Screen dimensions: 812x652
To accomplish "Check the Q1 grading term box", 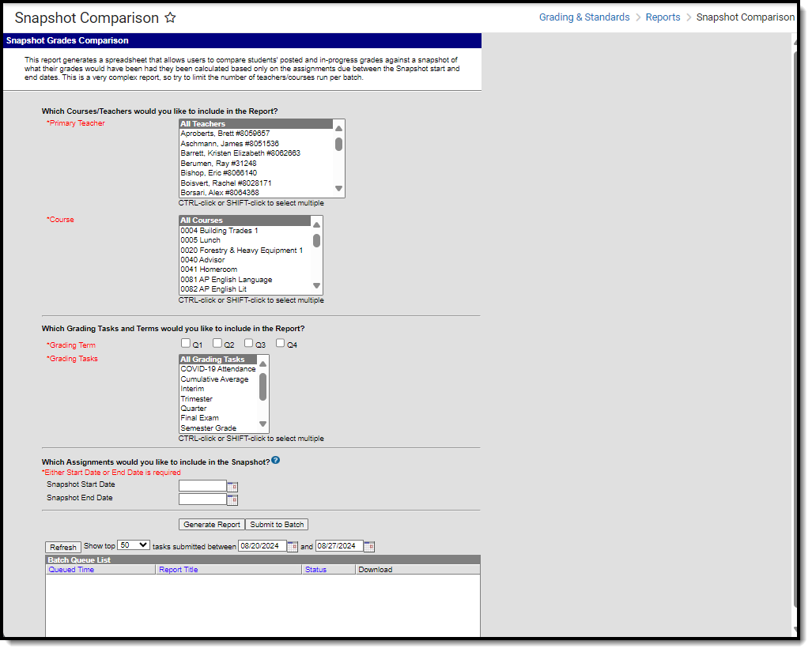I will coord(186,343).
